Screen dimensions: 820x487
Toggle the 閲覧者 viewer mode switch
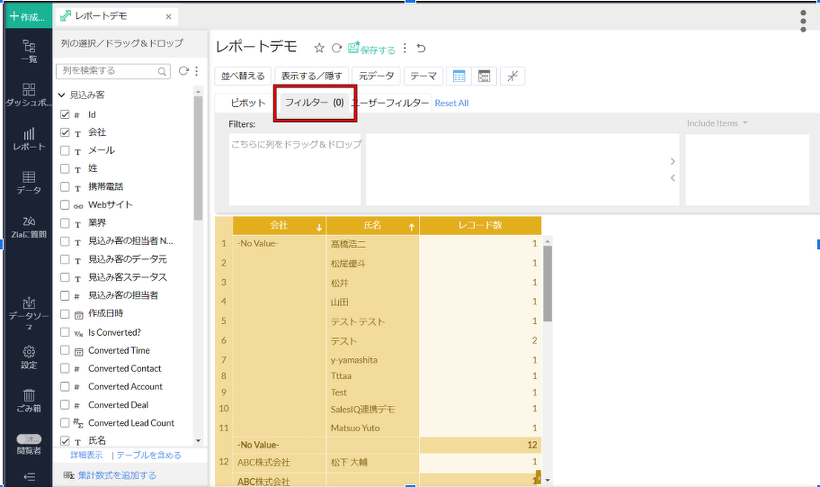(29, 439)
